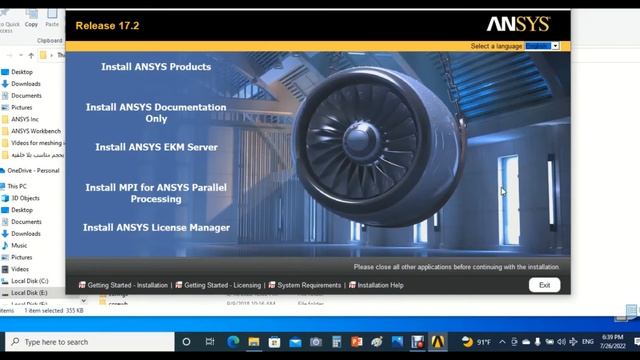
Task: Open Getting Started - Licensing document
Action: click(222, 285)
